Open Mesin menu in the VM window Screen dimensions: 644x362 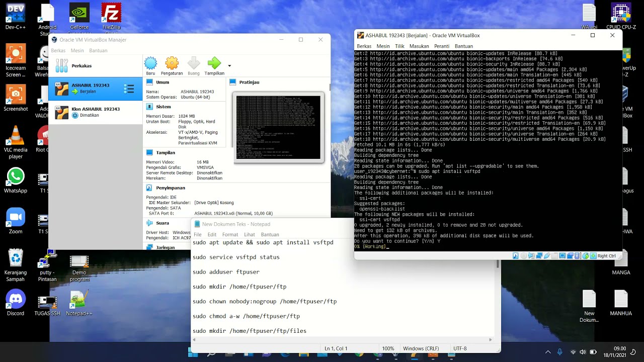(x=383, y=46)
